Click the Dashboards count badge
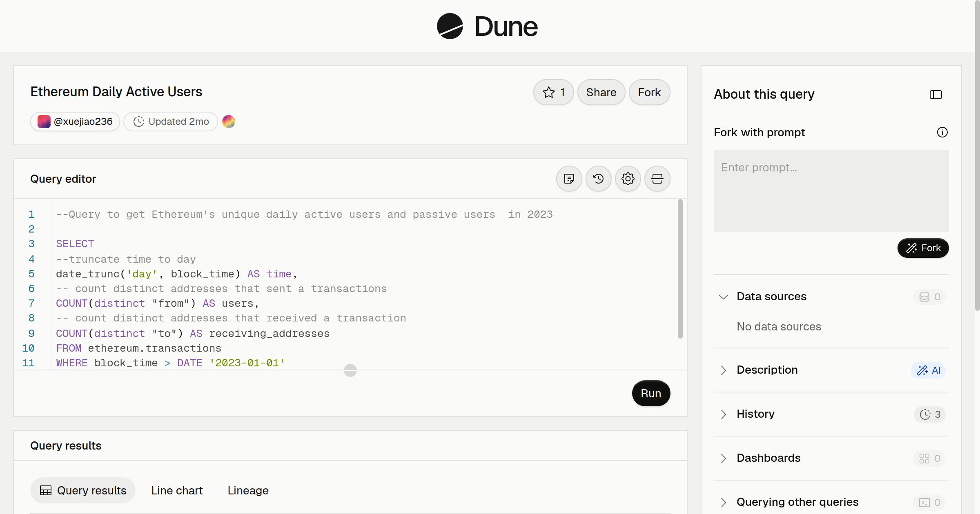 coord(929,458)
